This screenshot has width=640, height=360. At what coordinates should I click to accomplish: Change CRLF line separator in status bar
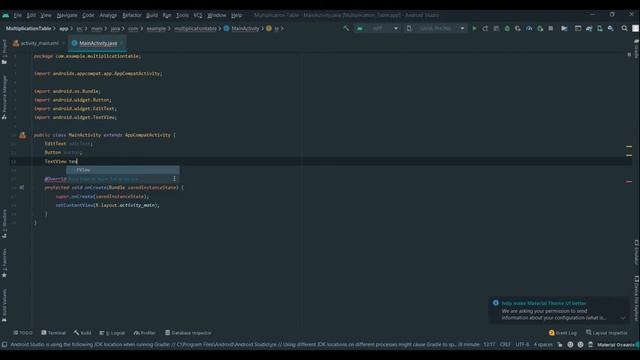(x=505, y=344)
